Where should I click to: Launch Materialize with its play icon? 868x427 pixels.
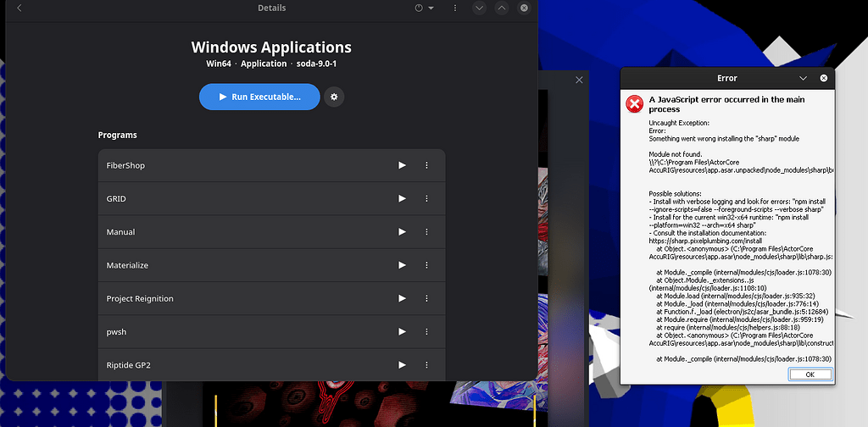[403, 265]
